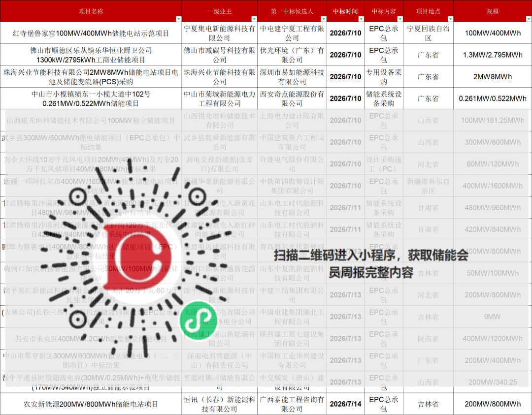This screenshot has width=532, height=415.
Task: Open the 中标时间 filter dropdown arrow
Action: tap(361, 19)
